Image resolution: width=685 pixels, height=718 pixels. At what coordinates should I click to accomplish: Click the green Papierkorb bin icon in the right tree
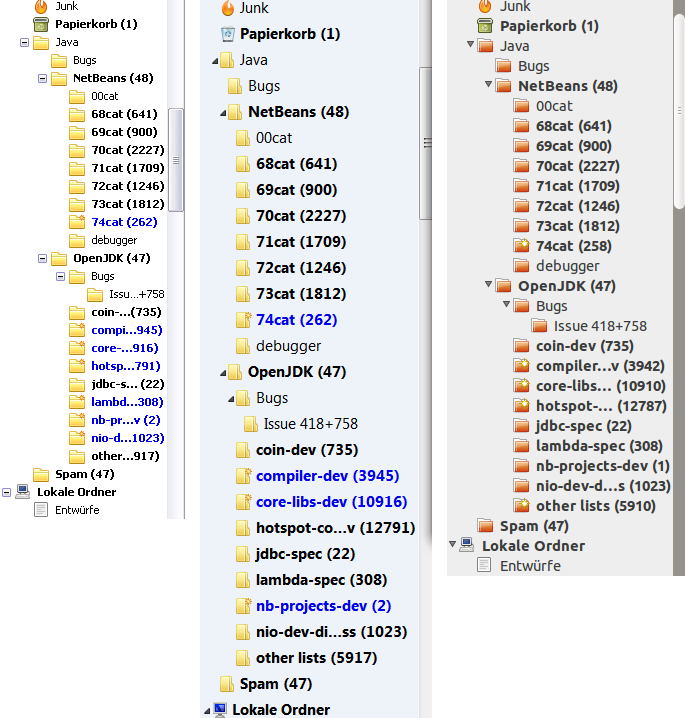click(x=485, y=26)
